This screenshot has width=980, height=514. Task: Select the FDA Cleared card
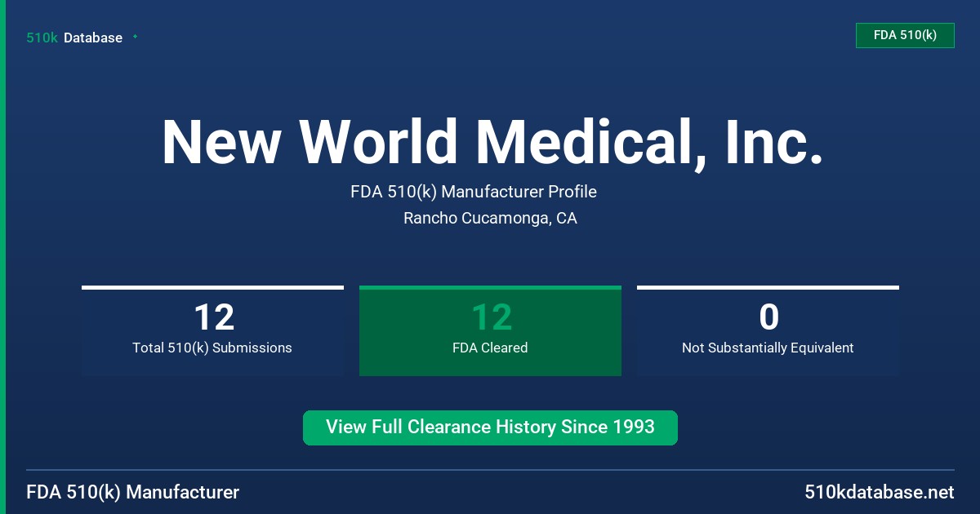pos(490,330)
